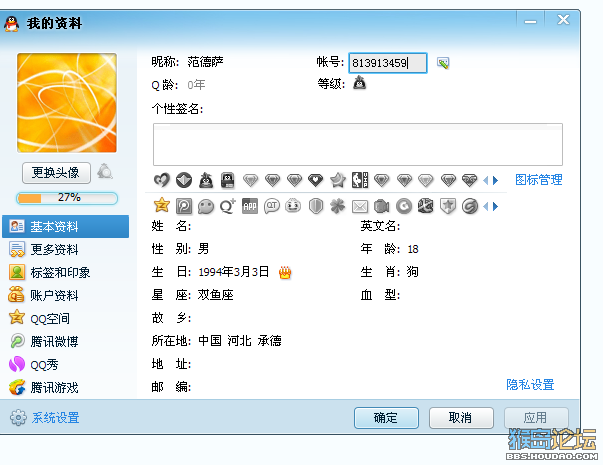The image size is (603, 465).
Task: Click the smiling face pet icon
Action: coord(293,205)
